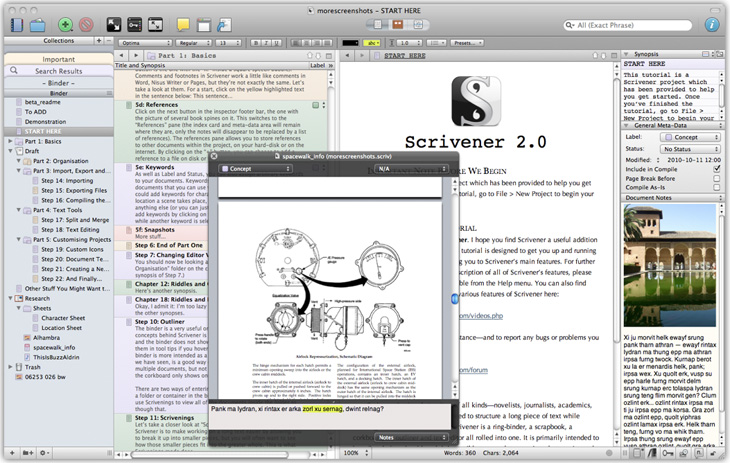Open the Presets formatting dropdown
The height and width of the screenshot is (463, 730).
point(468,43)
